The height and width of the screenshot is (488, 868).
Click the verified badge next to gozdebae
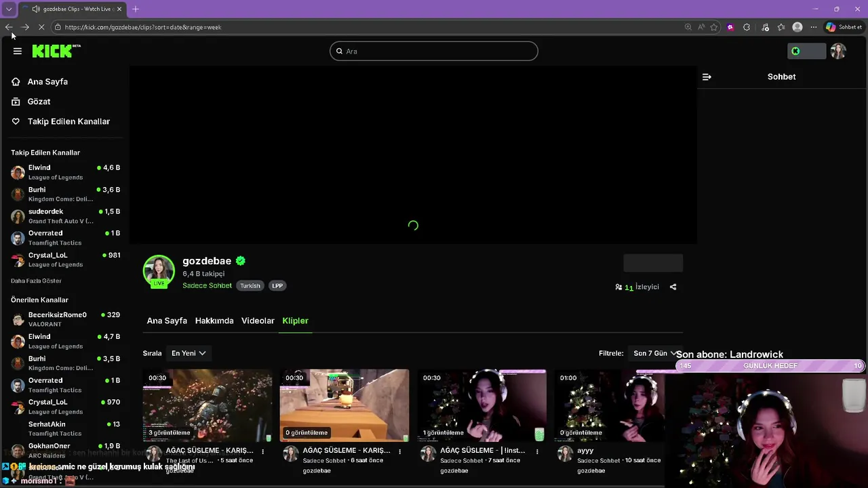[241, 261]
